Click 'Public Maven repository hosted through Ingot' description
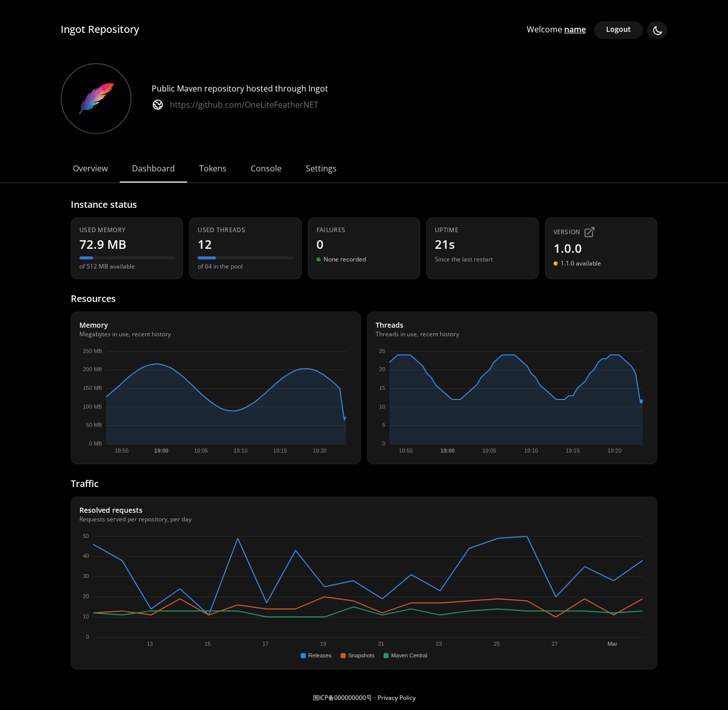 [x=240, y=88]
